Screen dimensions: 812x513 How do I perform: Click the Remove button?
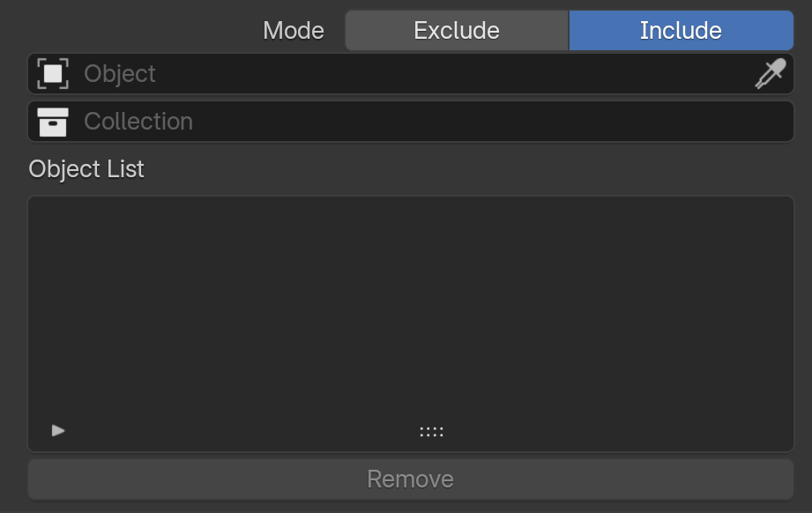(x=411, y=480)
